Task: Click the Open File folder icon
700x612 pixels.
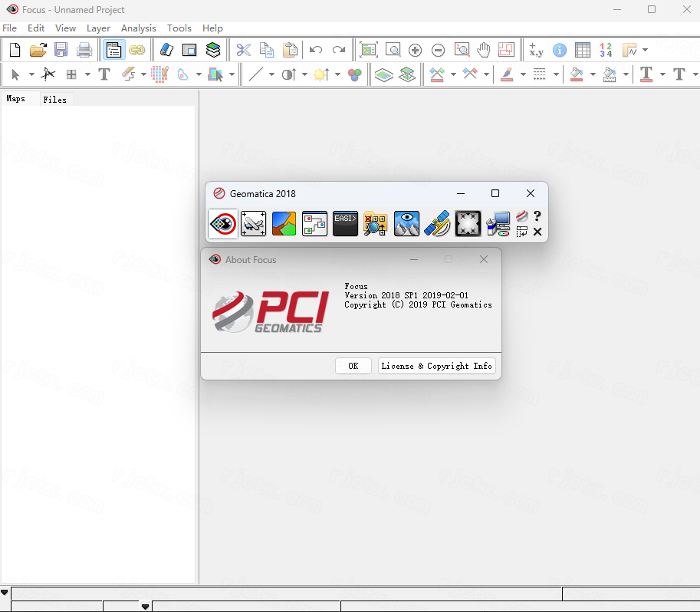Action: [x=38, y=51]
